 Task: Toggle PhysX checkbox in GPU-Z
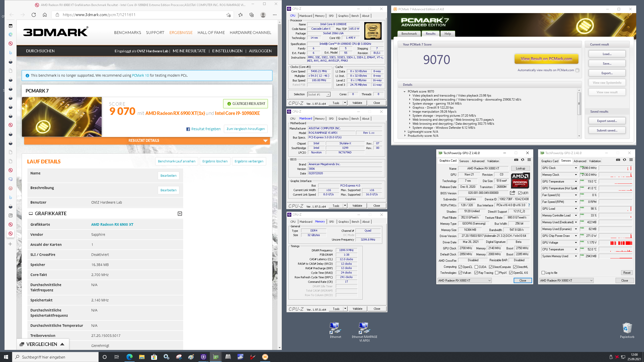click(497, 273)
